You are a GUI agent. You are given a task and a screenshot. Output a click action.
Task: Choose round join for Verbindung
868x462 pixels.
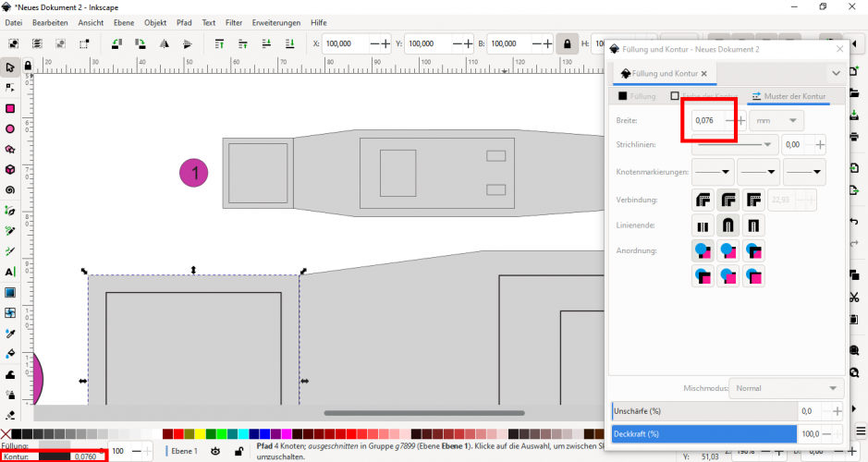[727, 200]
